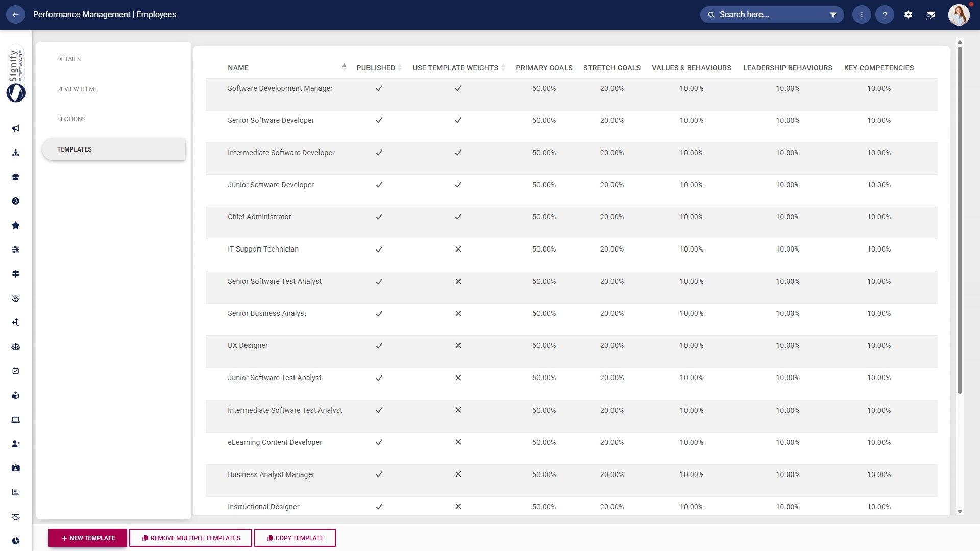Image resolution: width=980 pixels, height=551 pixels.
Task: Toggle template weights cross for UX Designer
Action: click(458, 345)
